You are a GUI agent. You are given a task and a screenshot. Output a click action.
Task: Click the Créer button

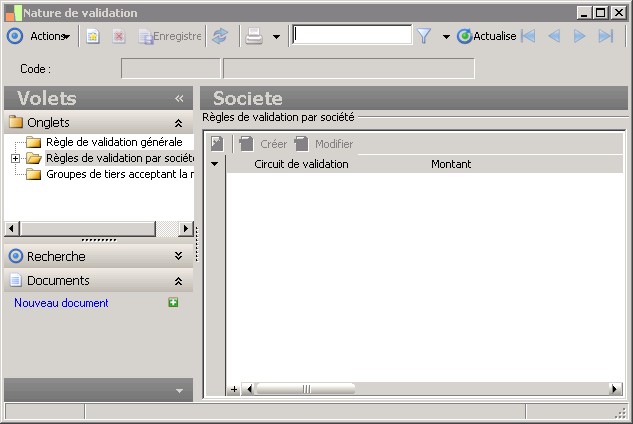(x=263, y=144)
